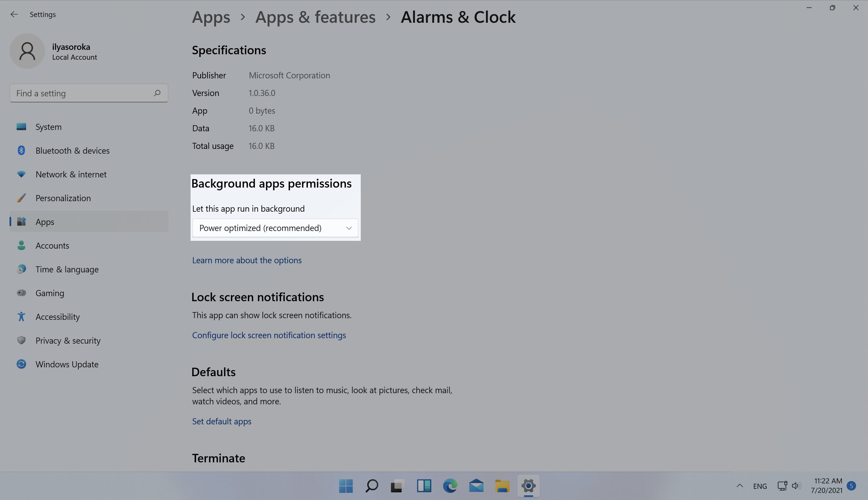This screenshot has height=500, width=868.
Task: Click the volume icon in the system tray
Action: 796,485
